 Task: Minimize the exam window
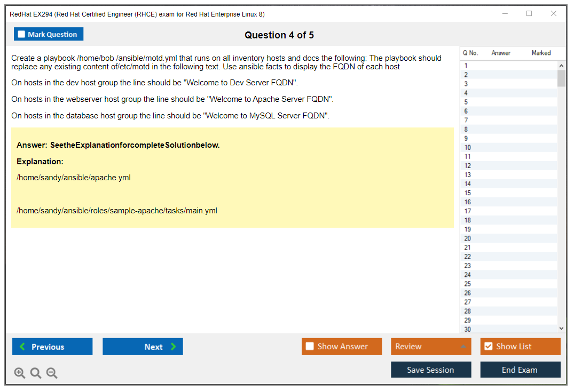(x=505, y=14)
